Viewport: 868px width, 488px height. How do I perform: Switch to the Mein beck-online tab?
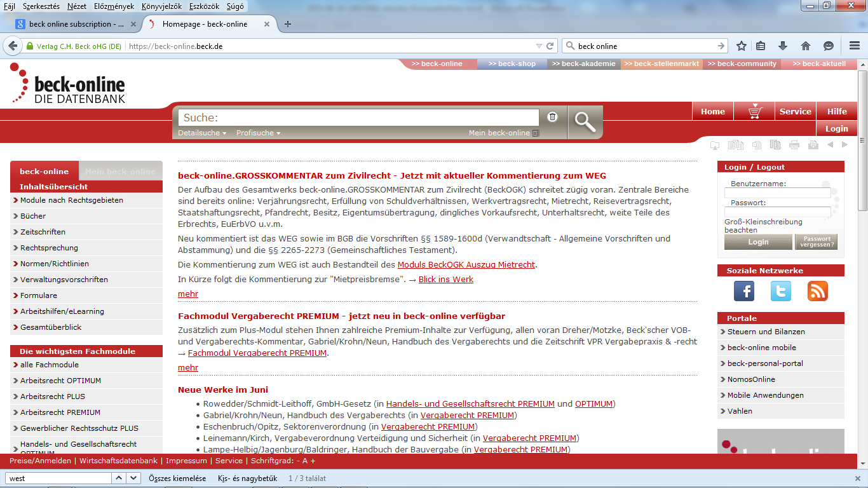[x=120, y=171]
